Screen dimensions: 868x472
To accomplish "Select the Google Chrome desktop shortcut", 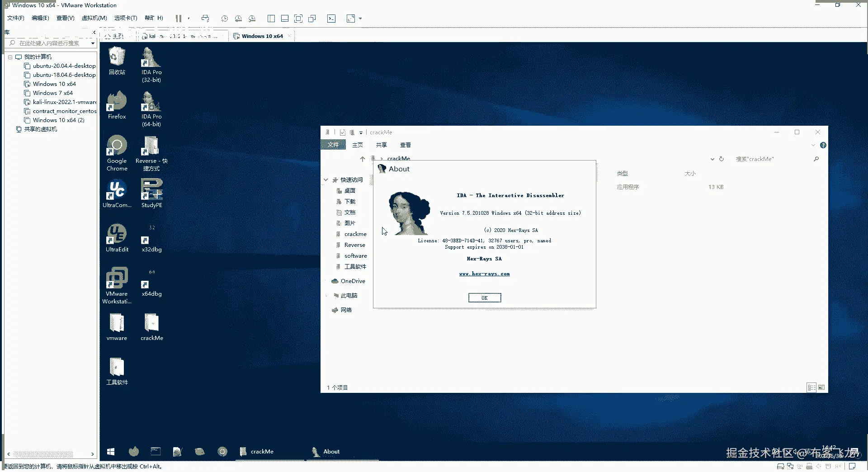I will 117,153.
